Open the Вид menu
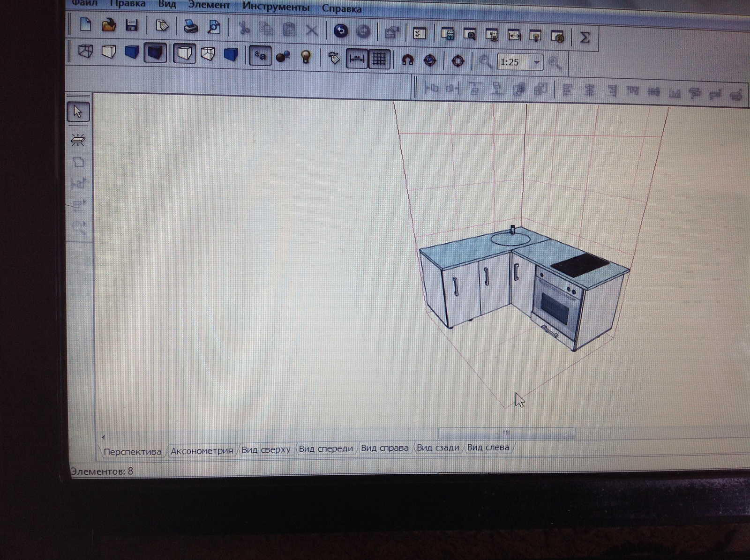This screenshot has width=750, height=560. [167, 4]
